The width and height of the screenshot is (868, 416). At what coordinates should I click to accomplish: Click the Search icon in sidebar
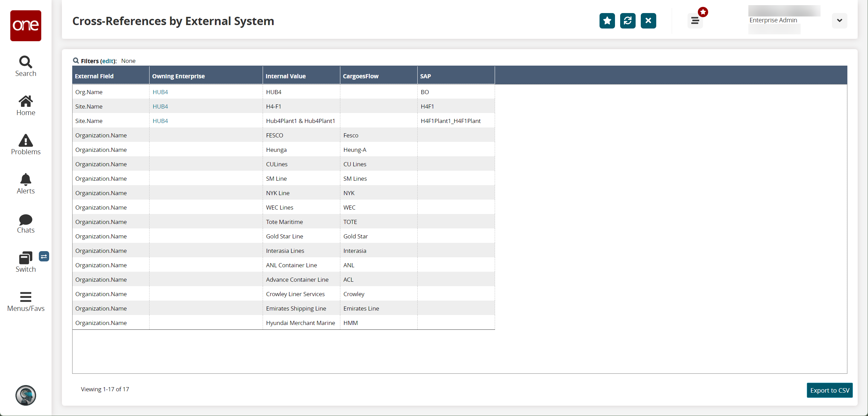(25, 62)
